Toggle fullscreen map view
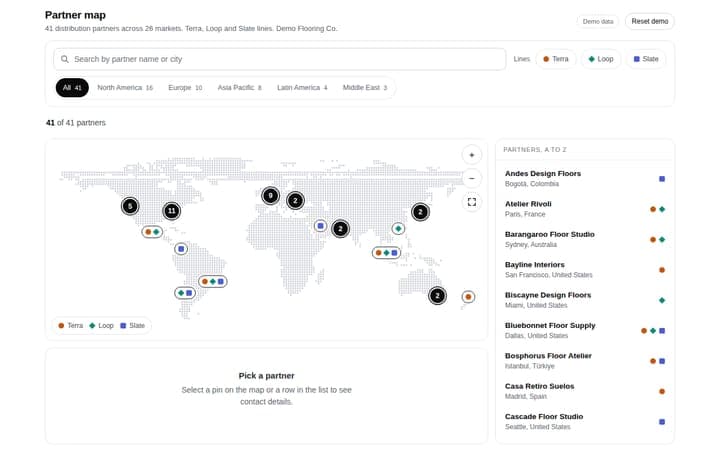 point(472,202)
